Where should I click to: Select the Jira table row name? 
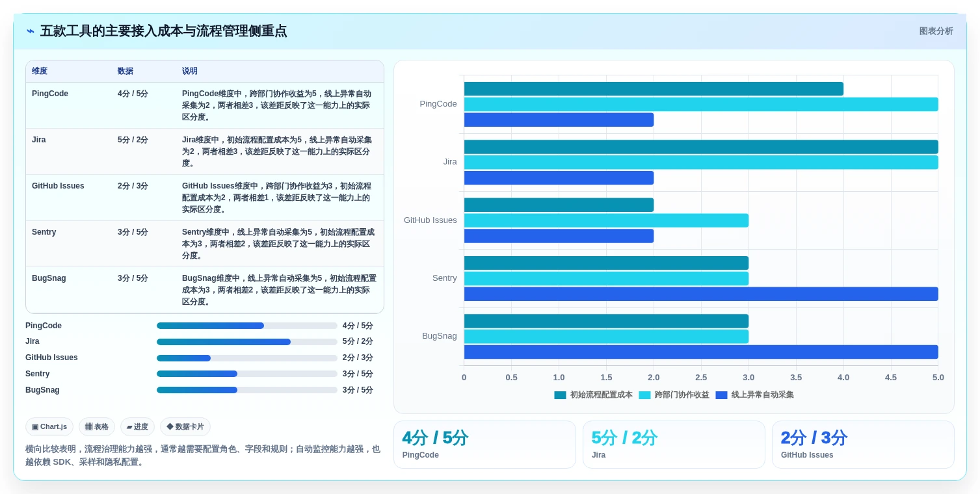(x=39, y=140)
